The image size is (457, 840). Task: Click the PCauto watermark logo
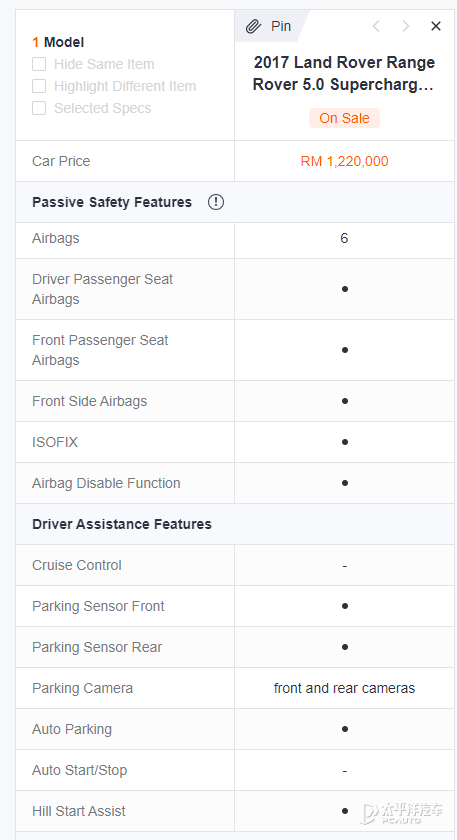tap(402, 813)
